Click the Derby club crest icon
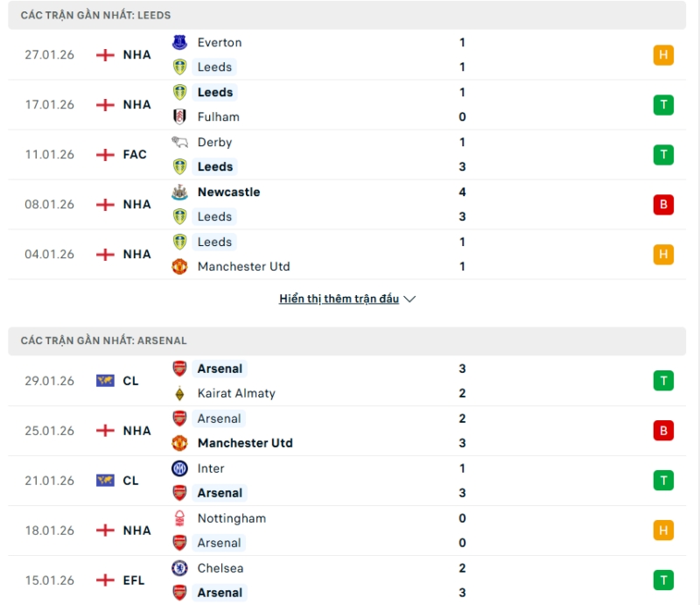Screen dimensions: 700x605 [179, 142]
